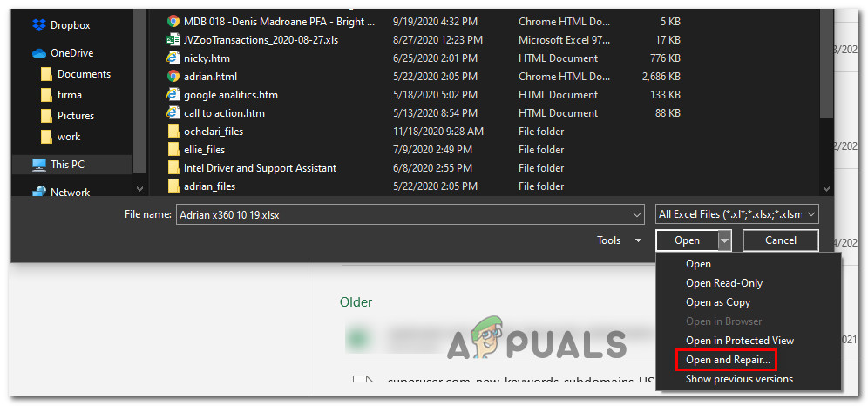The image size is (868, 406).
Task: Click the Excel icon of JVZooTransactions file
Action: coord(173,40)
